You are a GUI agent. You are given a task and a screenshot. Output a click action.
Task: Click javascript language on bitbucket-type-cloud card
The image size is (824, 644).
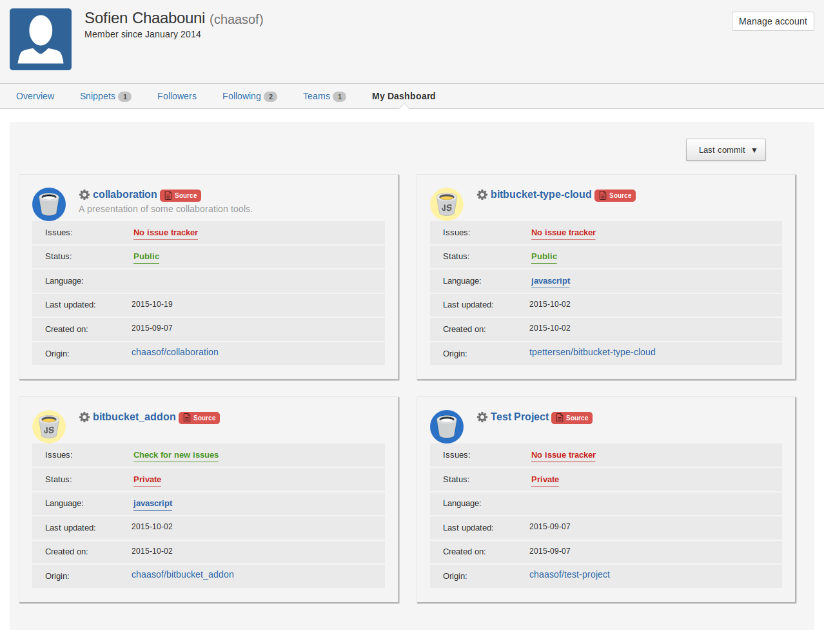[x=551, y=281]
